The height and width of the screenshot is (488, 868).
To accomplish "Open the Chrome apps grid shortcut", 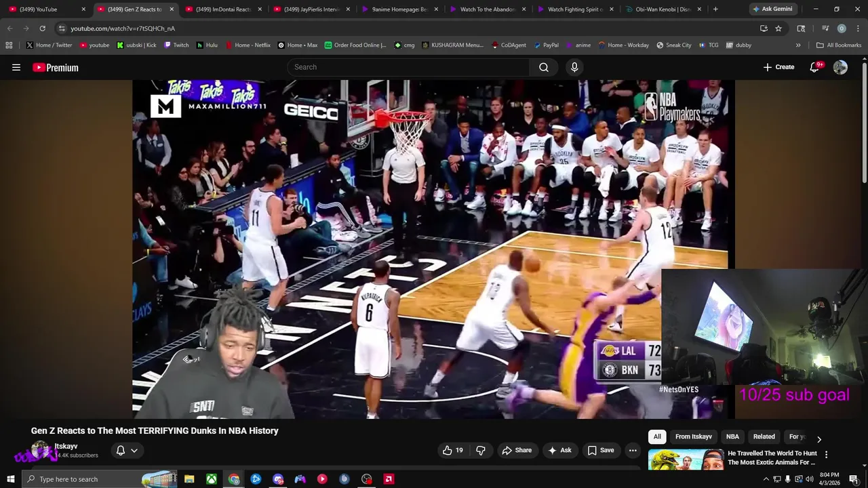I will [x=9, y=45].
